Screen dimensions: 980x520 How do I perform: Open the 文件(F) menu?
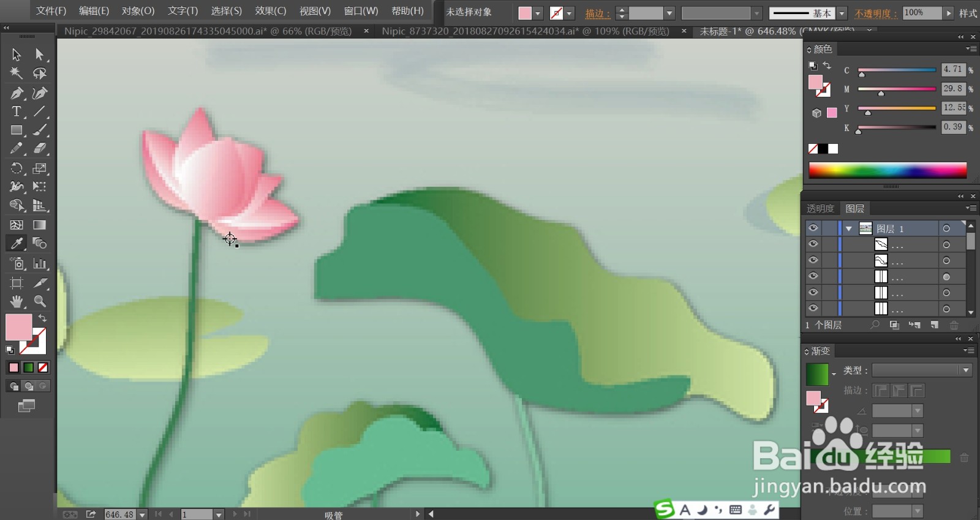51,11
